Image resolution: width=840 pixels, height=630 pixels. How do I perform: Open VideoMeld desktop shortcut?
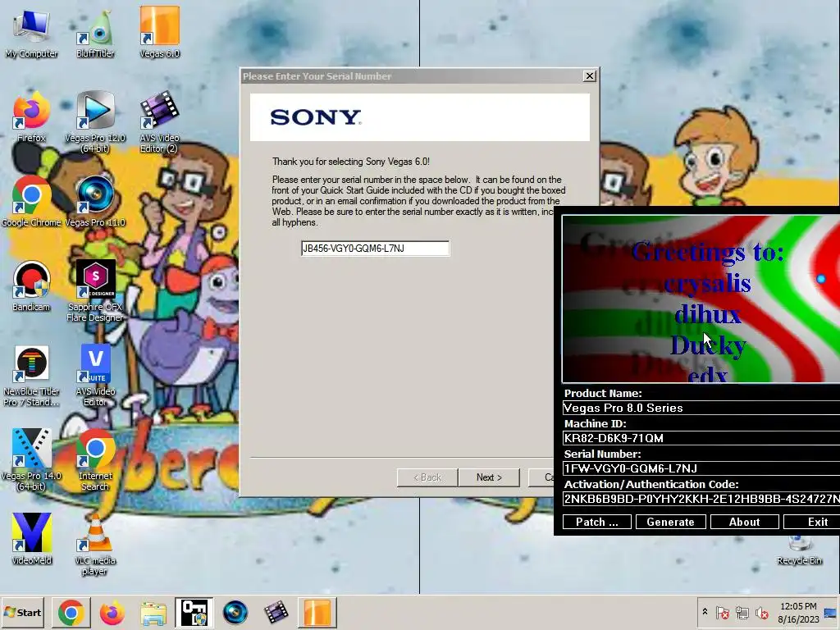(x=31, y=539)
